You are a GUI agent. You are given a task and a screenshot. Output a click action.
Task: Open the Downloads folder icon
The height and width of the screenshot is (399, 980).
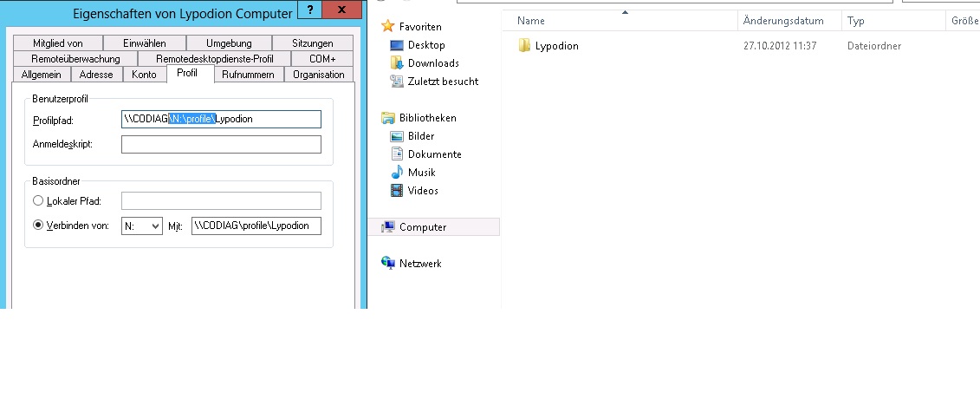pos(397,63)
